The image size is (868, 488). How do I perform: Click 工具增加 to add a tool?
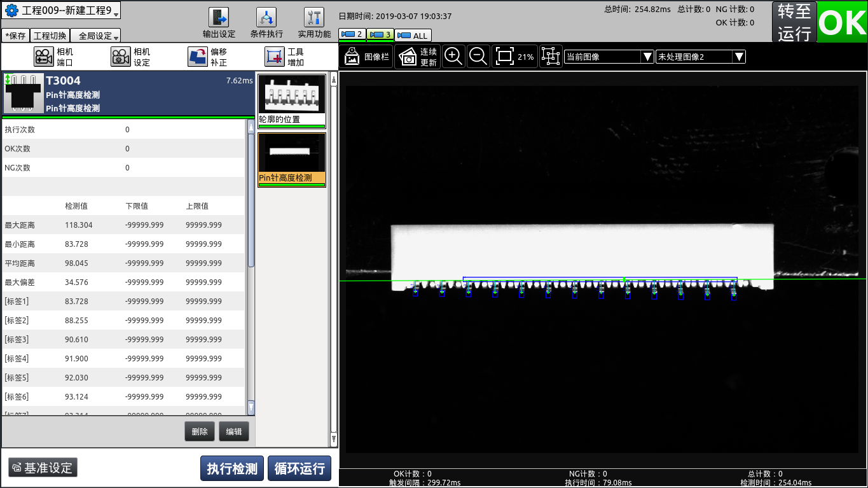(285, 57)
